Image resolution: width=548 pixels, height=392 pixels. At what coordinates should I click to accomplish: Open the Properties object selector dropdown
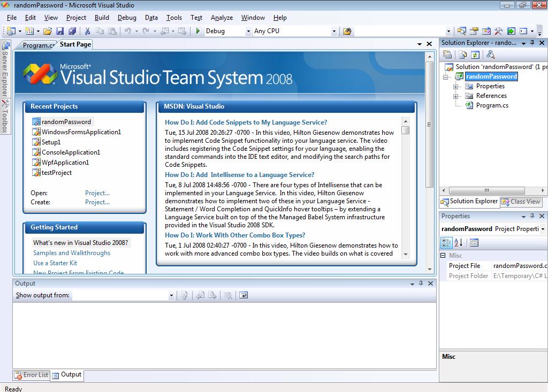point(543,229)
